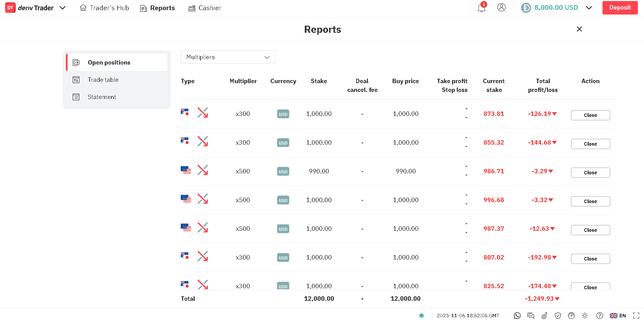644x322 pixels.
Task: Click the red Deposit button
Action: pos(620,8)
